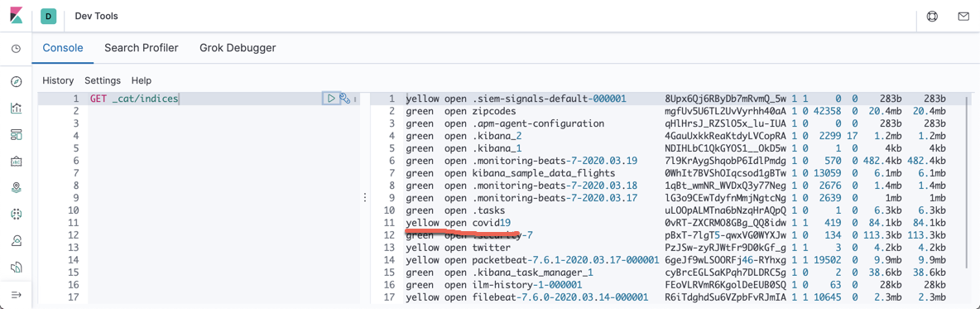Click .monitoring-beats-7-2020.03.17 index name

pos(555,198)
